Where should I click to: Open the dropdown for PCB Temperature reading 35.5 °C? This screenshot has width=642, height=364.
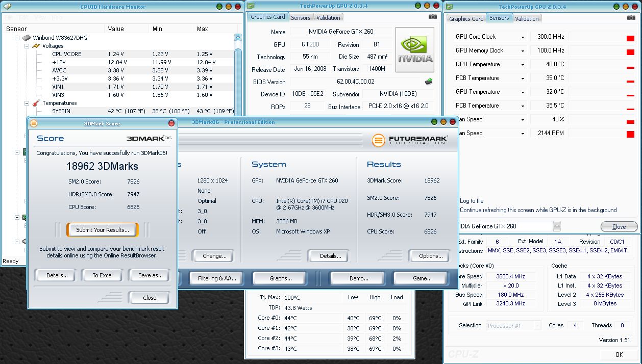(523, 106)
